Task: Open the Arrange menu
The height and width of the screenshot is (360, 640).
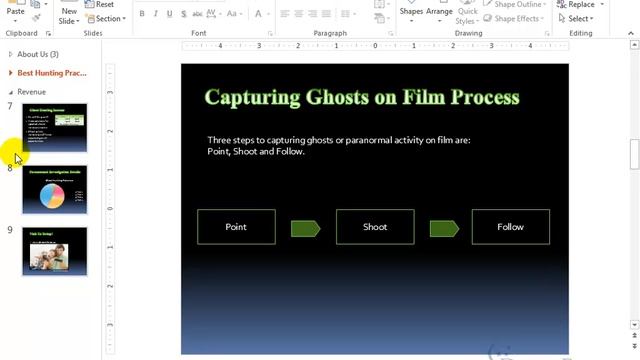Action: [439, 12]
